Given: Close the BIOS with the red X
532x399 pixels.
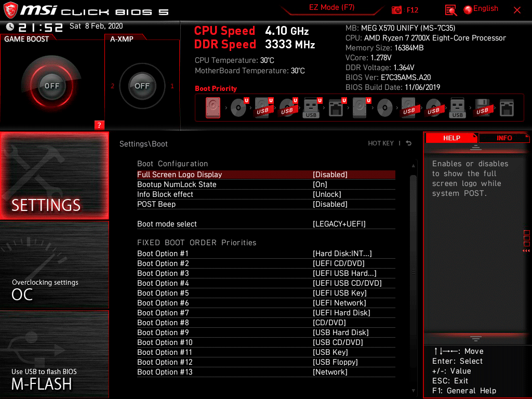Looking at the screenshot, I should coord(517,10).
